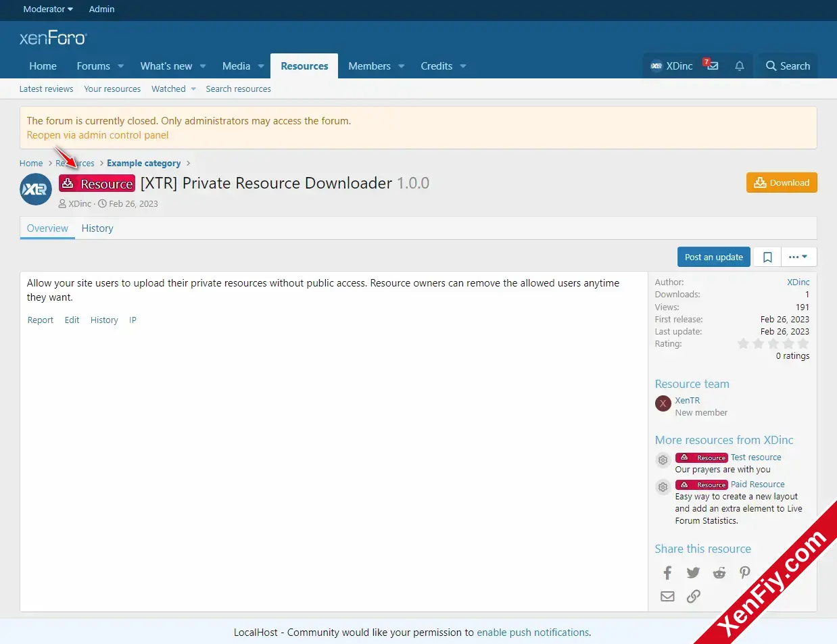Click the History link under description
This screenshot has height=644, width=837.
pos(104,320)
